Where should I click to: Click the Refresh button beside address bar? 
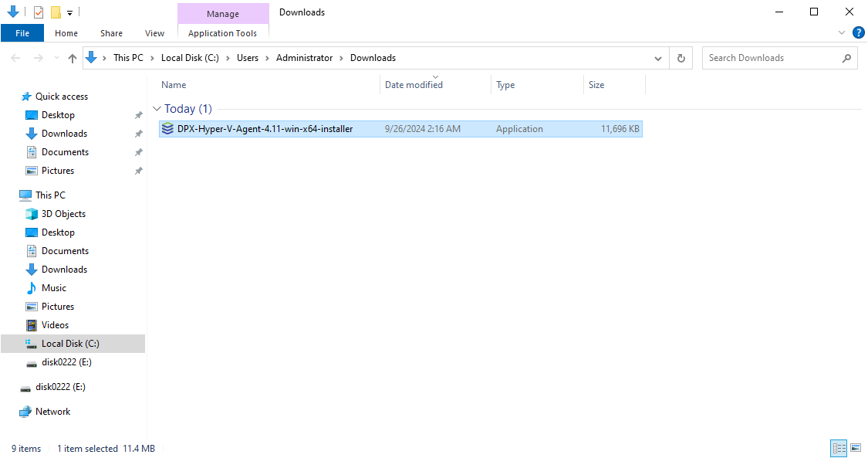[x=681, y=58]
